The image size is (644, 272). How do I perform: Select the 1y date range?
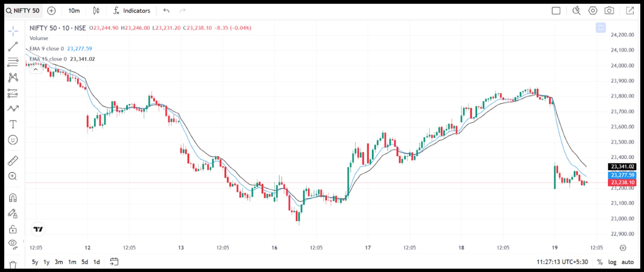[46, 262]
